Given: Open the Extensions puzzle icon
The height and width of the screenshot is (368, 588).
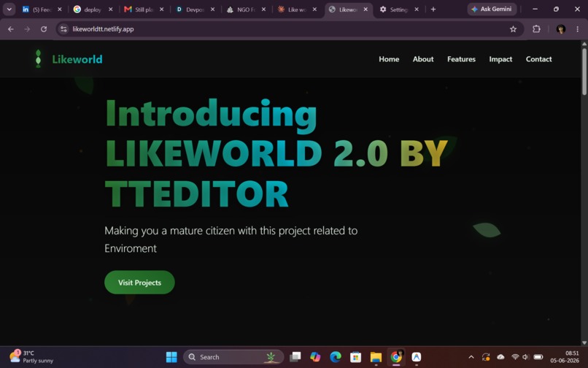Looking at the screenshot, I should (x=536, y=29).
